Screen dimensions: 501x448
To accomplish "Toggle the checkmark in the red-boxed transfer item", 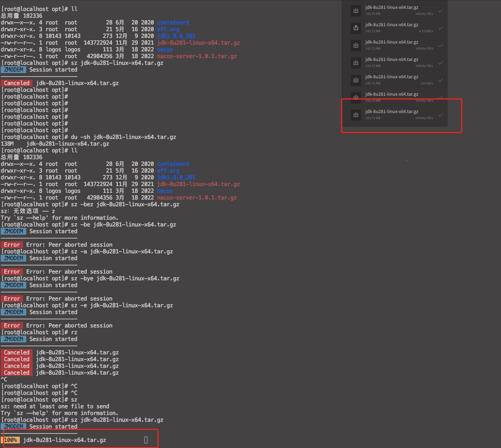I will [440, 115].
